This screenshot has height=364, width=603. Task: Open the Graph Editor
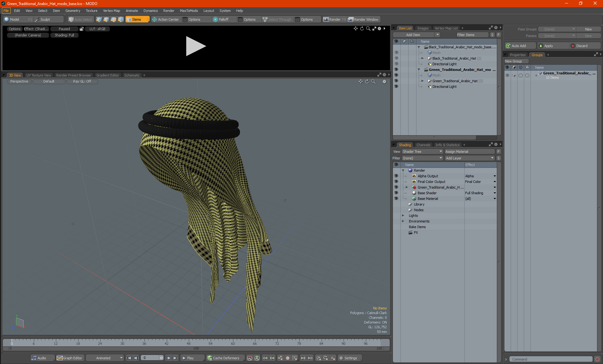coord(70,358)
